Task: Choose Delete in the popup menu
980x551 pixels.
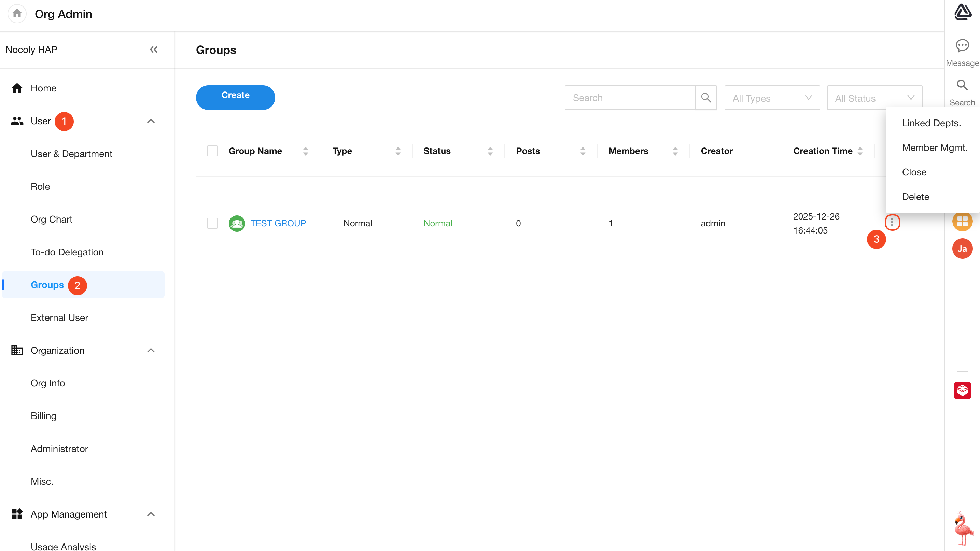Action: tap(915, 197)
